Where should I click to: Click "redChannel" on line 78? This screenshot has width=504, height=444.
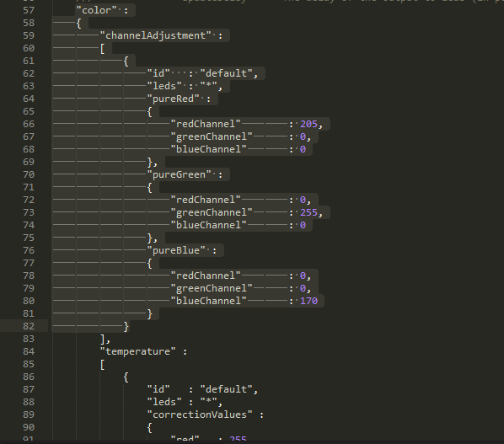(x=206, y=275)
